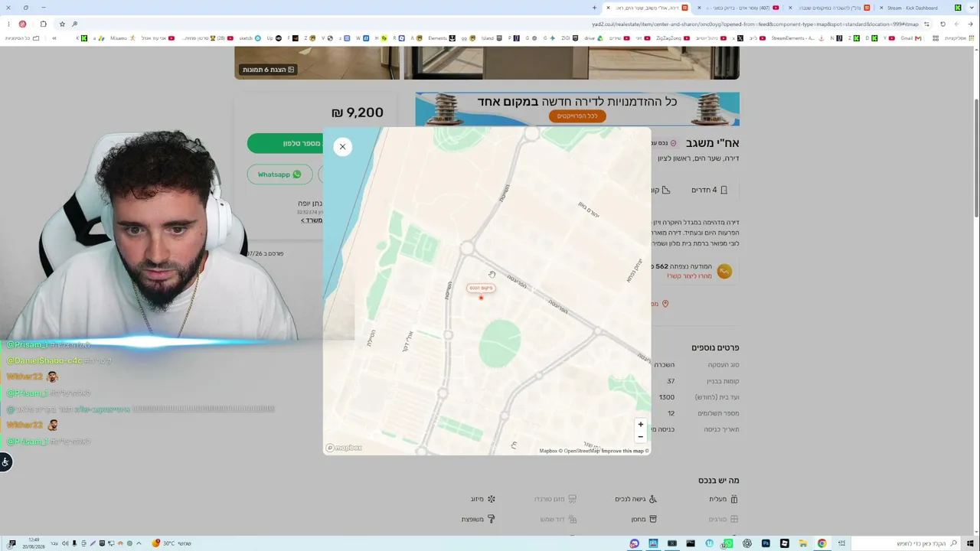Click the 'פרטים נוספים' section heading
This screenshot has width=980, height=551.
pyautogui.click(x=716, y=347)
